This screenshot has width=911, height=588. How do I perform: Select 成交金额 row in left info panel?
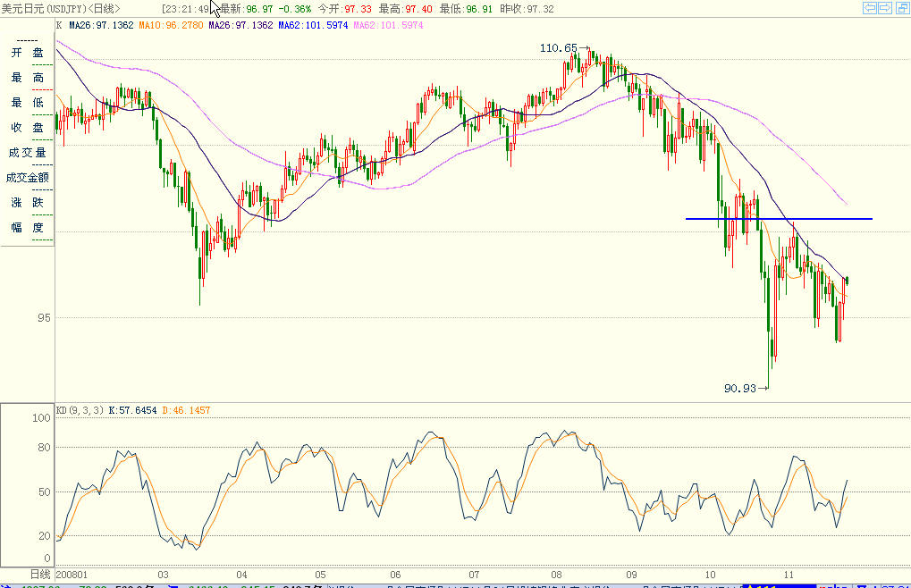tap(28, 178)
